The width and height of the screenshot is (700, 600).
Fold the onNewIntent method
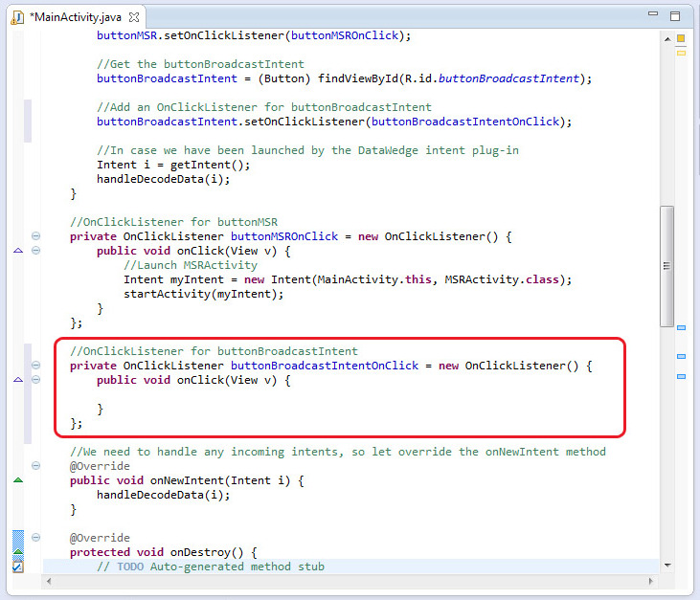click(36, 466)
